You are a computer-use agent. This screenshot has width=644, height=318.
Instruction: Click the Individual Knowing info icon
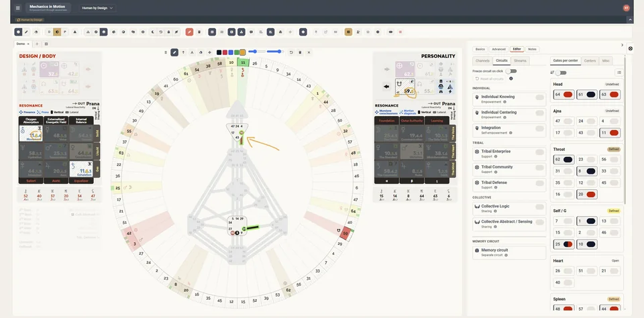click(x=504, y=102)
